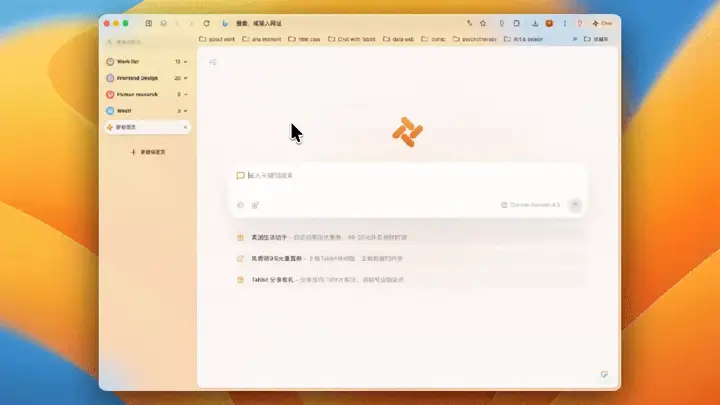
Task: Click the feedback icon at bottom-right corner
Action: [x=604, y=375]
